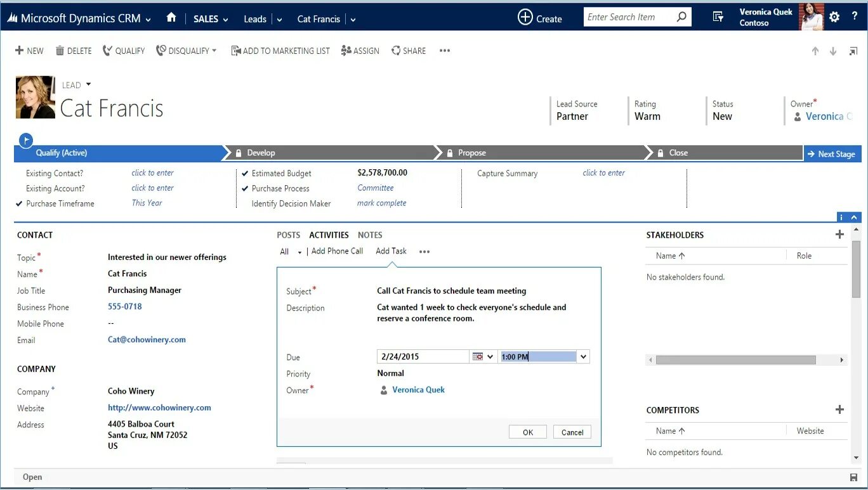Click the stakeholders horizontal scrollbar
Image resolution: width=868 pixels, height=490 pixels.
point(735,359)
